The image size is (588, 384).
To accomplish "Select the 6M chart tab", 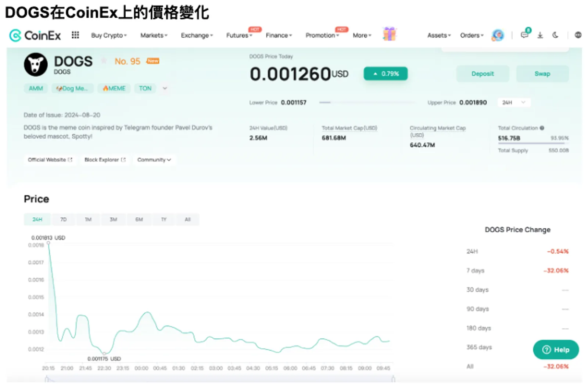I will coord(139,219).
